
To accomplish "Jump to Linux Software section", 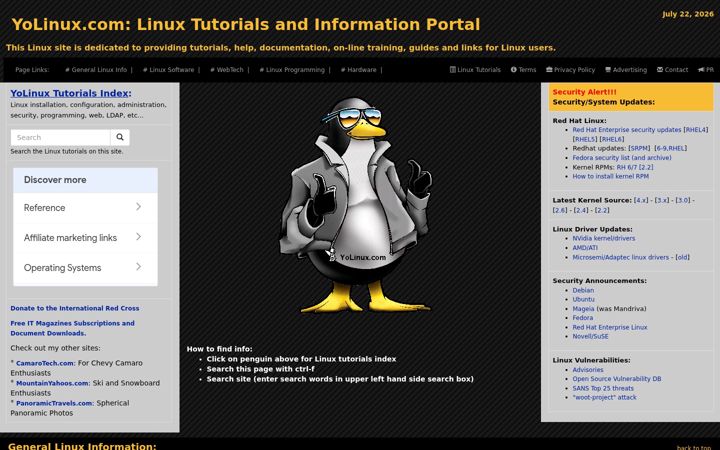I will point(169,70).
